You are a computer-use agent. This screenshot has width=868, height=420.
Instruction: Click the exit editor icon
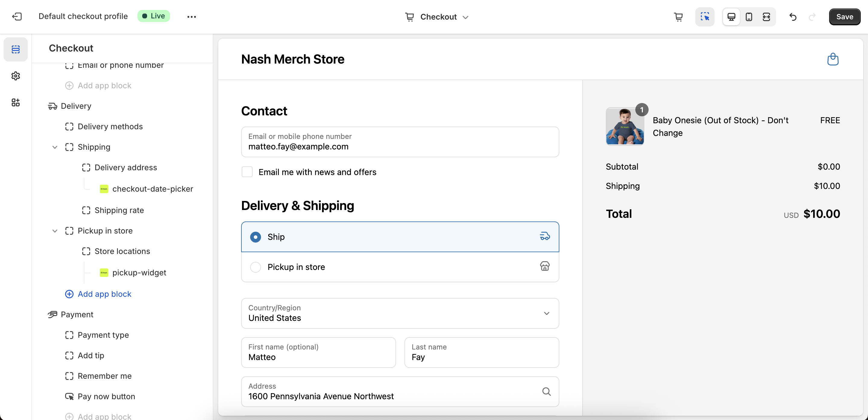point(17,17)
